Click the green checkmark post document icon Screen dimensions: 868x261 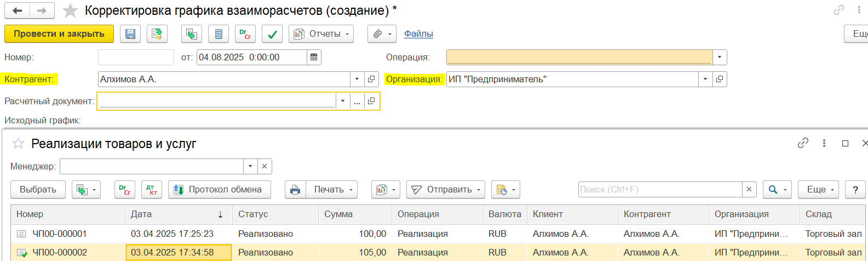click(272, 34)
